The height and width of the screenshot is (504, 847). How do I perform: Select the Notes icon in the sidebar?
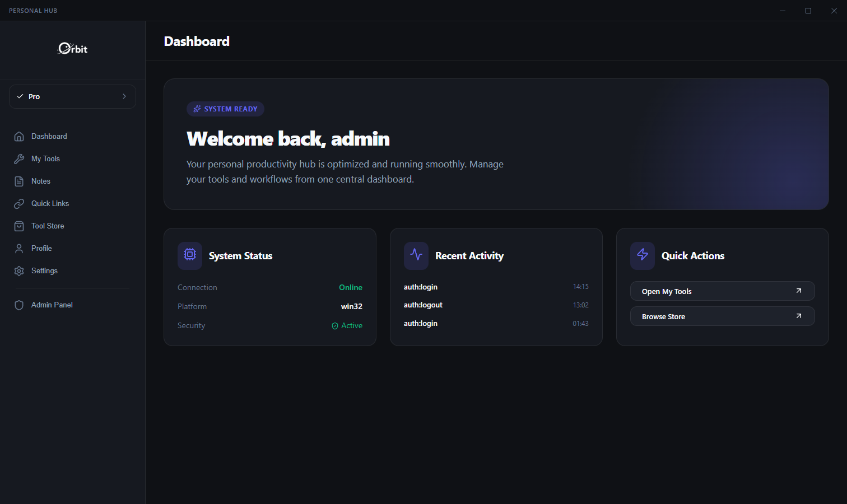(19, 181)
